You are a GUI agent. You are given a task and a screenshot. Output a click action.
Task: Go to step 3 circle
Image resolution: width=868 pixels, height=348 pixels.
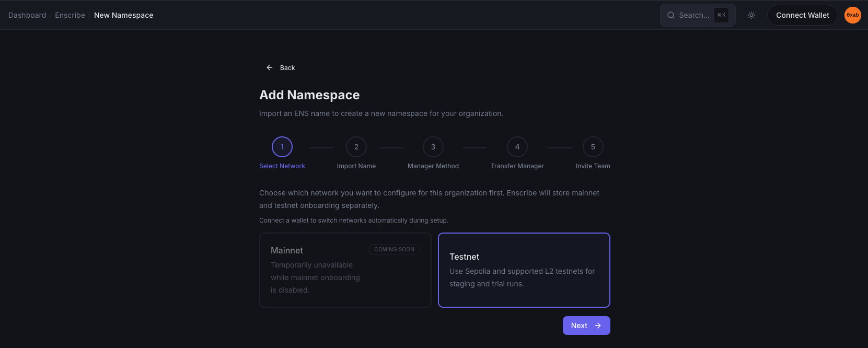433,147
